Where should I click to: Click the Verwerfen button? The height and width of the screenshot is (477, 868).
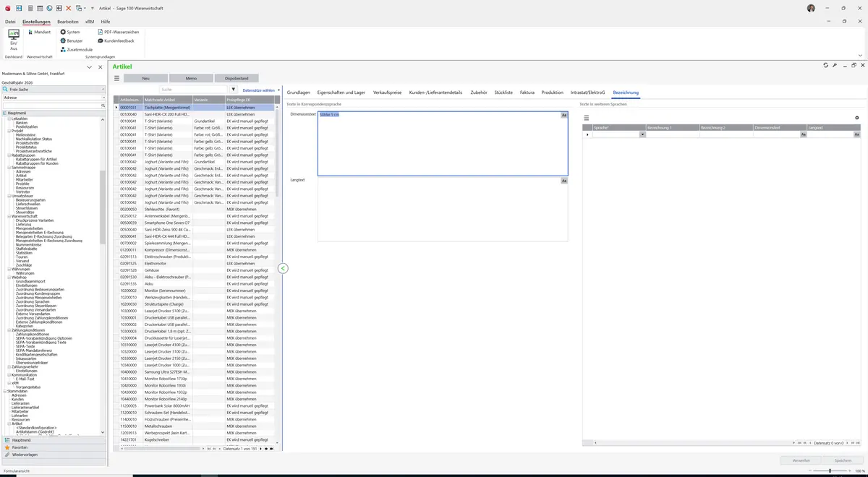[801, 460]
